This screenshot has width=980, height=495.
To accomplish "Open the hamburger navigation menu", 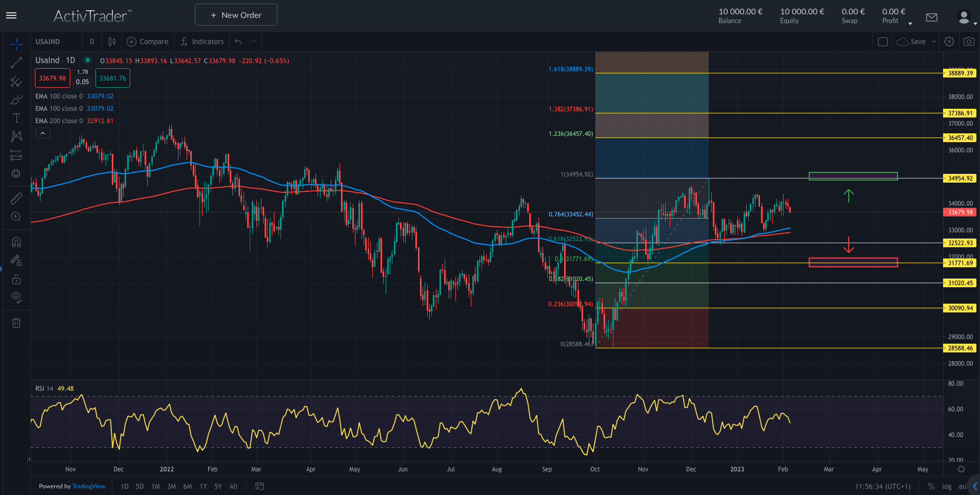I will point(11,15).
